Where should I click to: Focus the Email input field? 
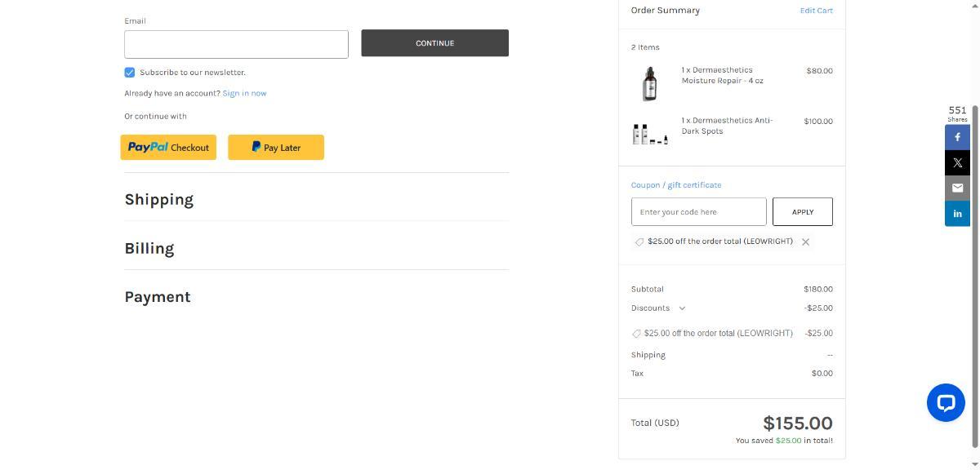click(236, 45)
